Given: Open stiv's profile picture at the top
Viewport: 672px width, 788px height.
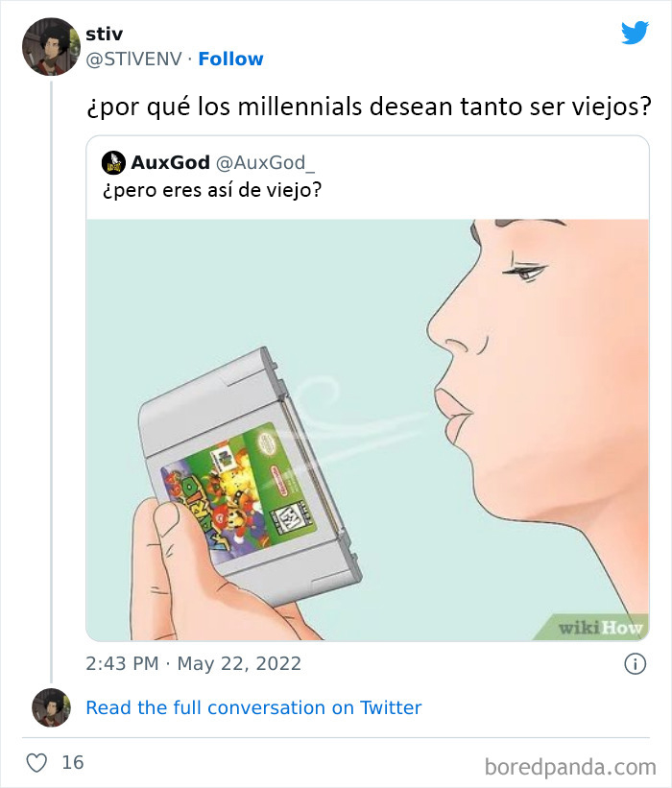Looking at the screenshot, I should pos(50,46).
